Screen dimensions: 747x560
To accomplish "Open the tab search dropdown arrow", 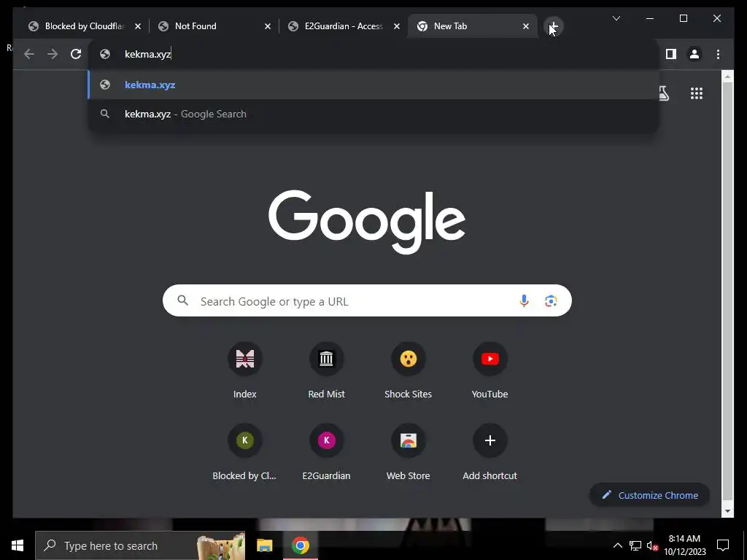I will click(616, 18).
